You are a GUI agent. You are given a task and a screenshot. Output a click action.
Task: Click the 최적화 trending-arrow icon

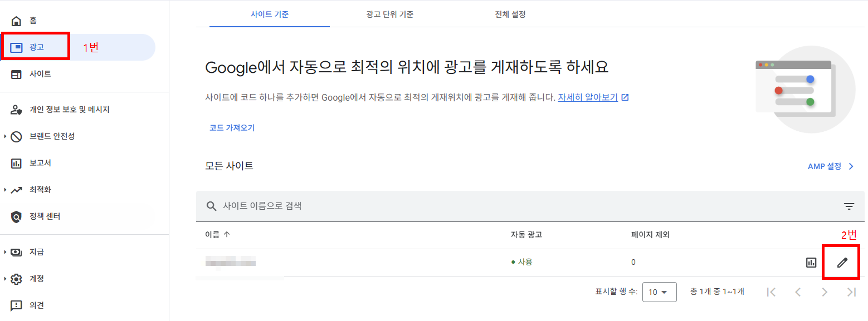click(16, 190)
